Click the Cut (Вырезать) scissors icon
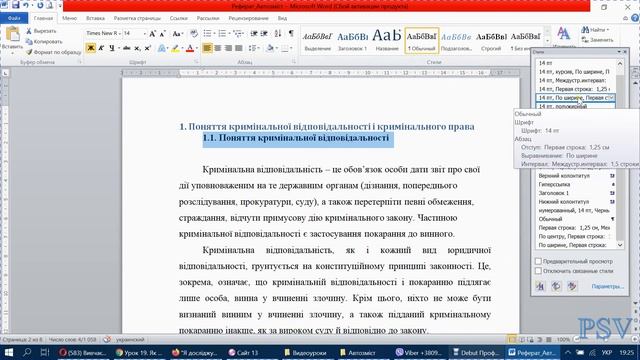The width and height of the screenshot is (640, 360). coord(29,31)
